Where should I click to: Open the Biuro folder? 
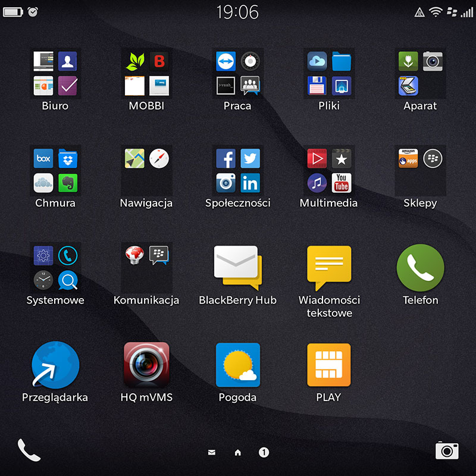55,73
